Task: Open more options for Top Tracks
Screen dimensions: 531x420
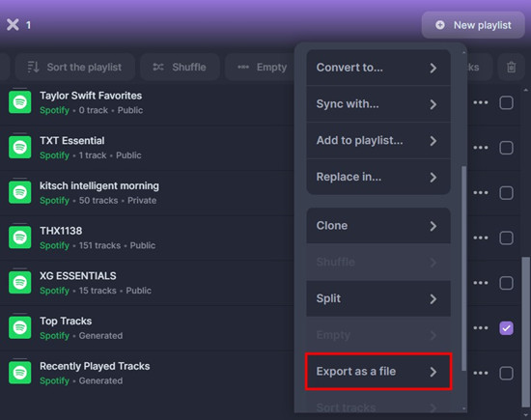Action: click(x=481, y=328)
